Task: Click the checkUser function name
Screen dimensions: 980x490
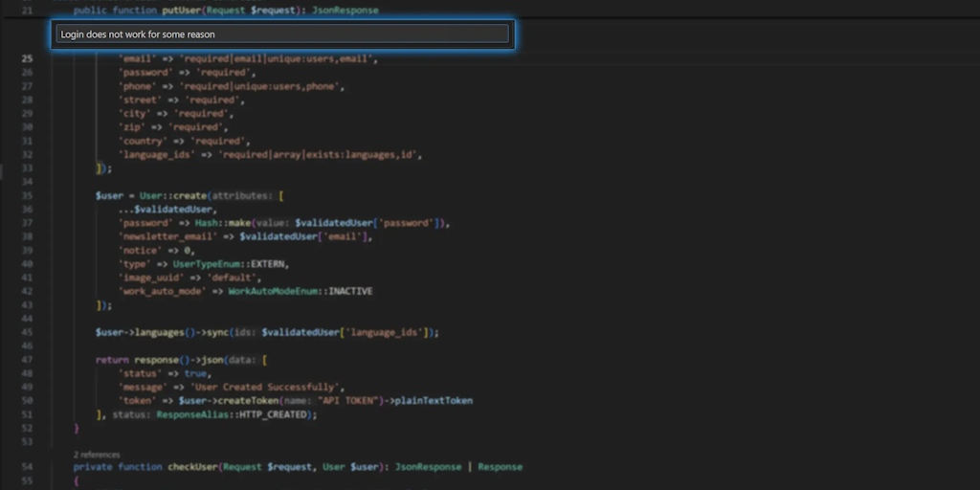Action: coord(193,467)
